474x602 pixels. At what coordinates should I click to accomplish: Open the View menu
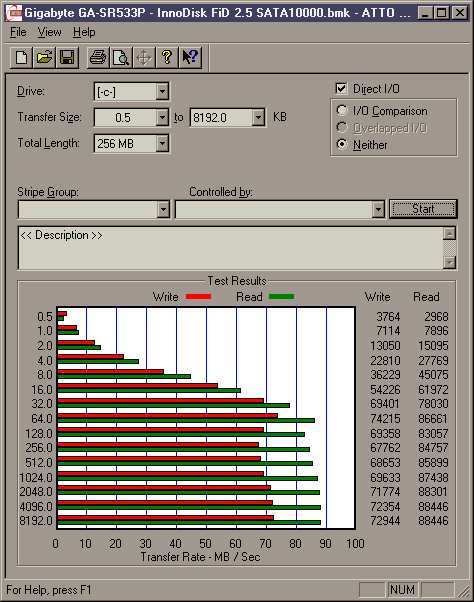point(49,32)
